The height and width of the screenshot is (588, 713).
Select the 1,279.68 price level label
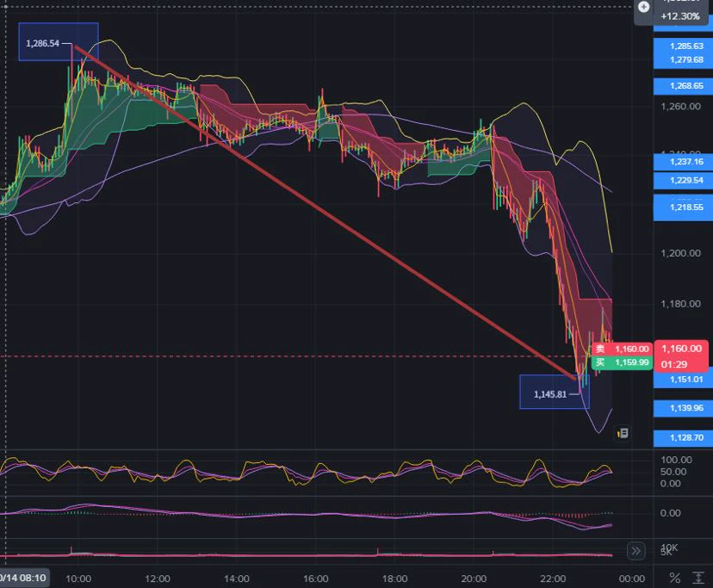click(686, 59)
